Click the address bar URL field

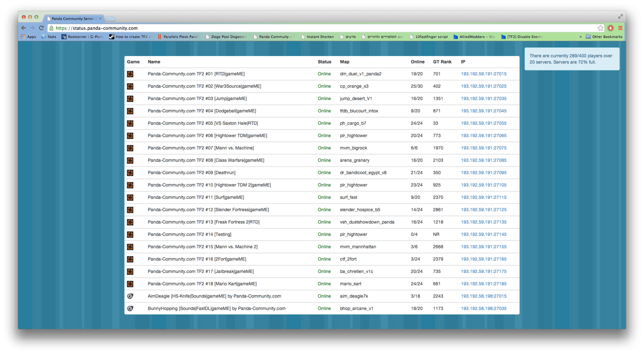coord(302,28)
